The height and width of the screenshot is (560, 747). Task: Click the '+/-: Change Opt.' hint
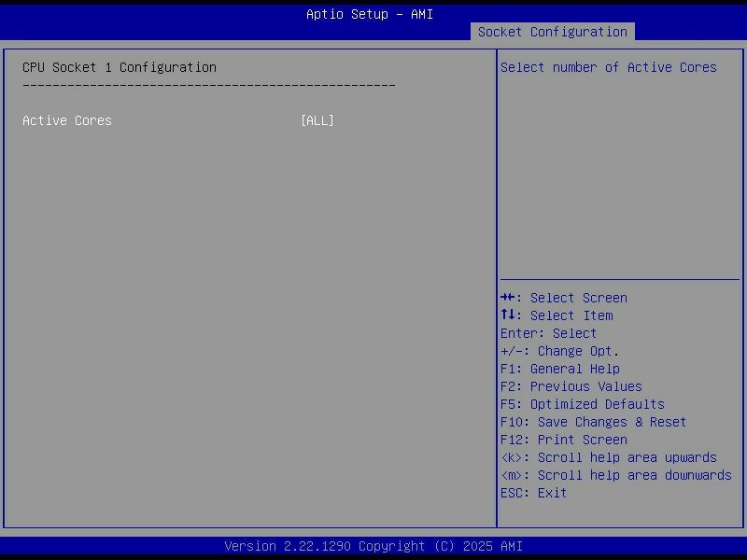coord(559,351)
